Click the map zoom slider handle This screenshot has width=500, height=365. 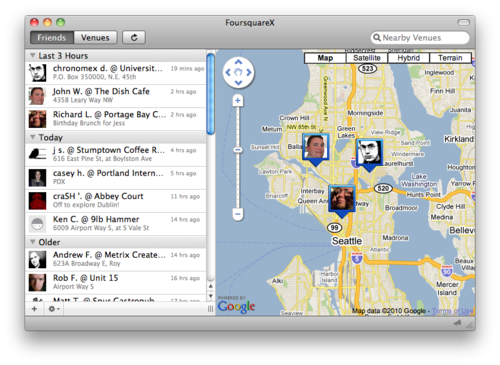pos(238,150)
